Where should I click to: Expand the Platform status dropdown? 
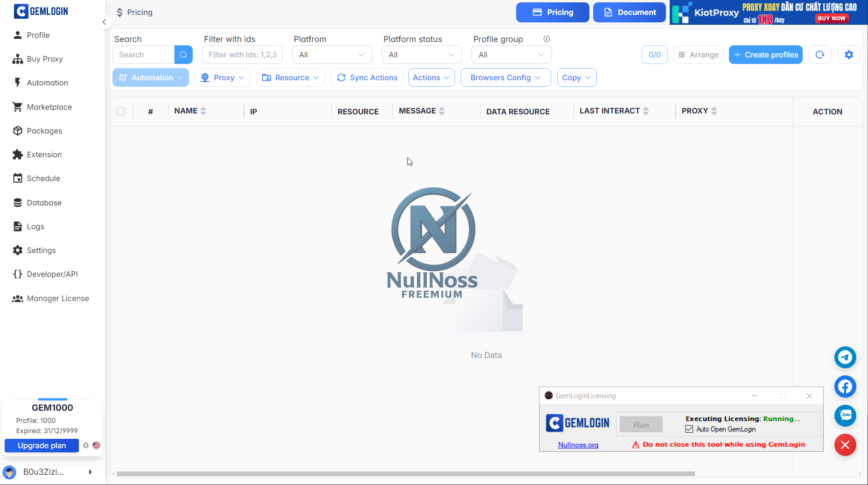click(x=421, y=55)
